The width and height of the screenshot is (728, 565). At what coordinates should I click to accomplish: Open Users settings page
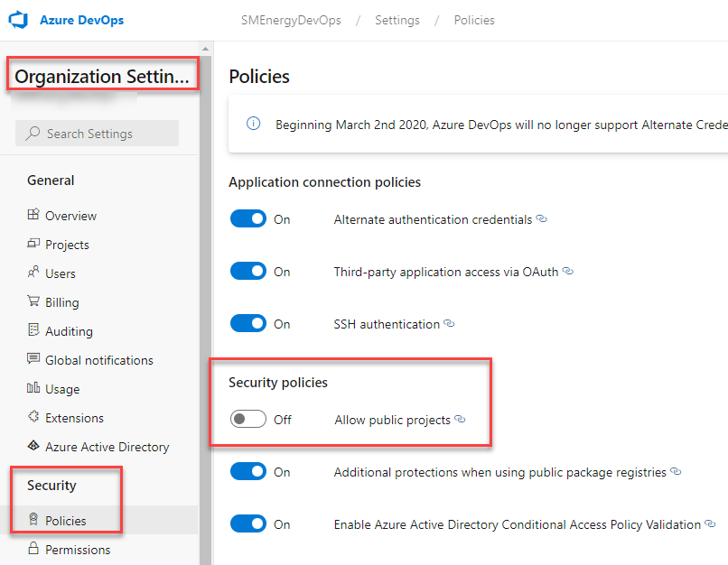coord(61,273)
